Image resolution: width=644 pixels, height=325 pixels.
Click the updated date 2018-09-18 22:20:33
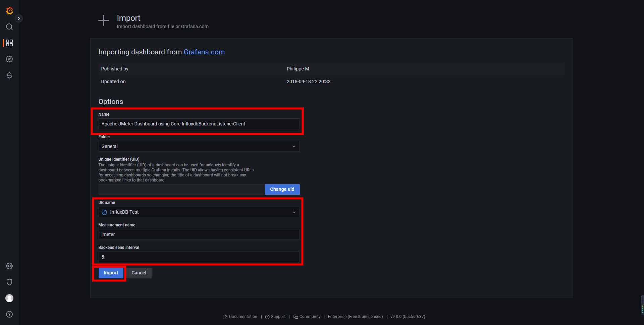point(308,82)
